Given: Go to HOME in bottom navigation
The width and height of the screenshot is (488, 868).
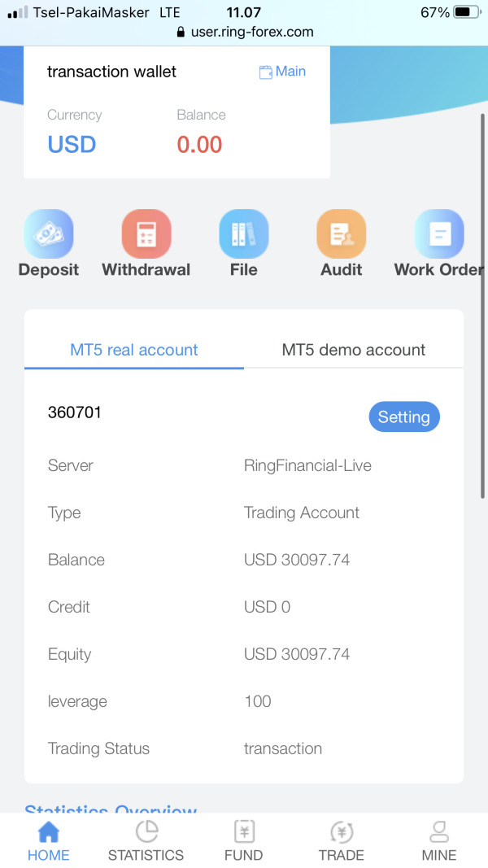Looking at the screenshot, I should tap(49, 841).
